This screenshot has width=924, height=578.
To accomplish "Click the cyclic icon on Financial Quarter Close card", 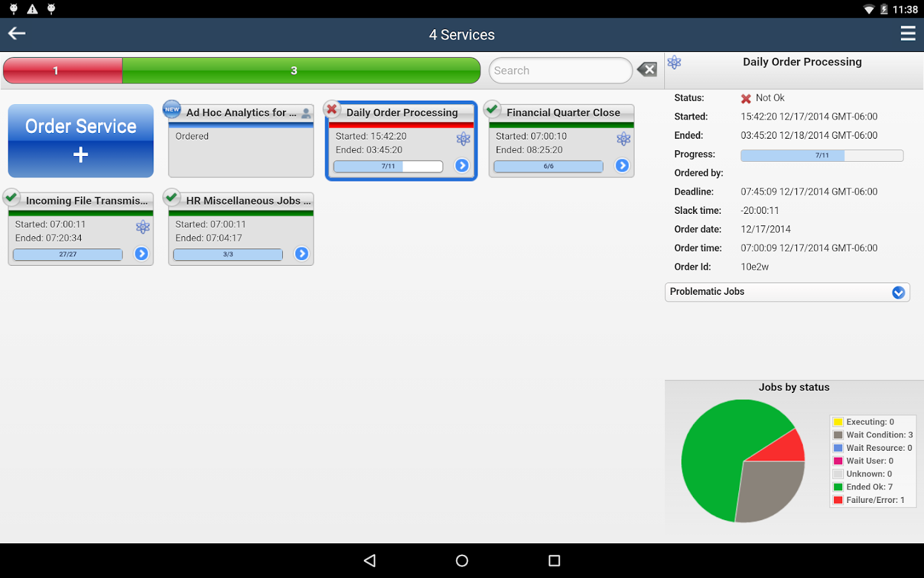I will click(x=623, y=139).
